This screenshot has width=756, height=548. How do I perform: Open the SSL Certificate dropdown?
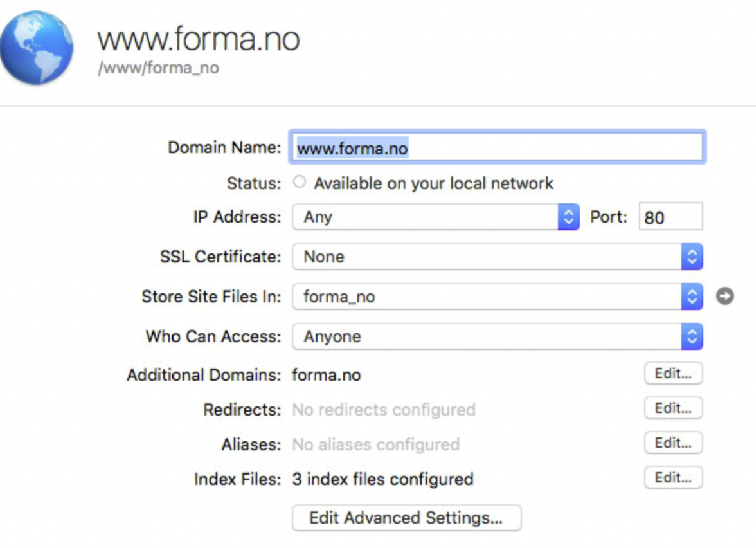[x=498, y=257]
